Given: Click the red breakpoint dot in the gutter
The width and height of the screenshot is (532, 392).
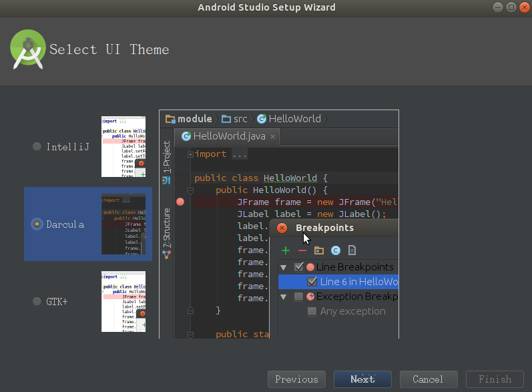Looking at the screenshot, I should click(180, 202).
